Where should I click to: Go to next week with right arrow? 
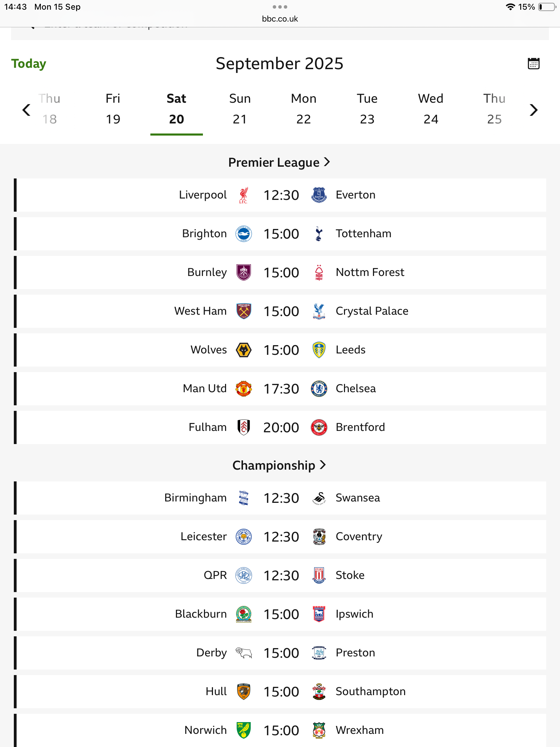click(x=533, y=110)
